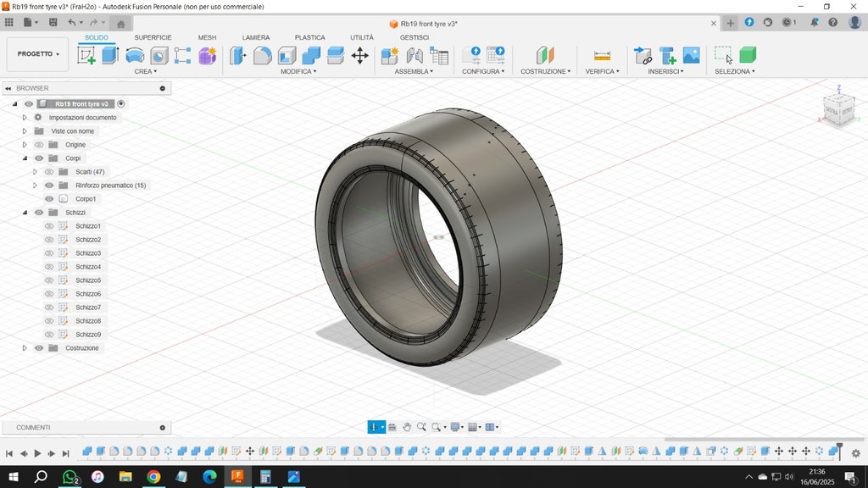Screen dimensions: 868x488
Task: Select the Pan hand tool
Action: point(407,427)
